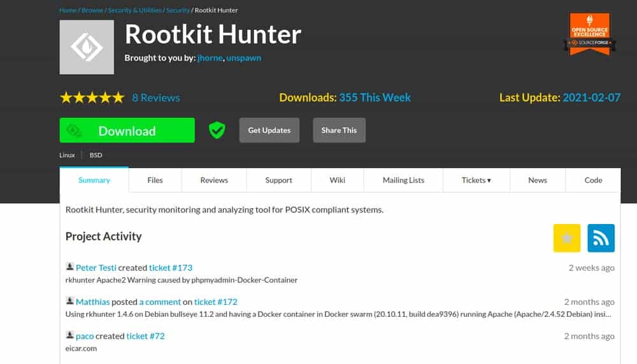Viewport: 637px width, 364px height.
Task: Click the green security shield checkmark
Action: pyautogui.click(x=217, y=130)
